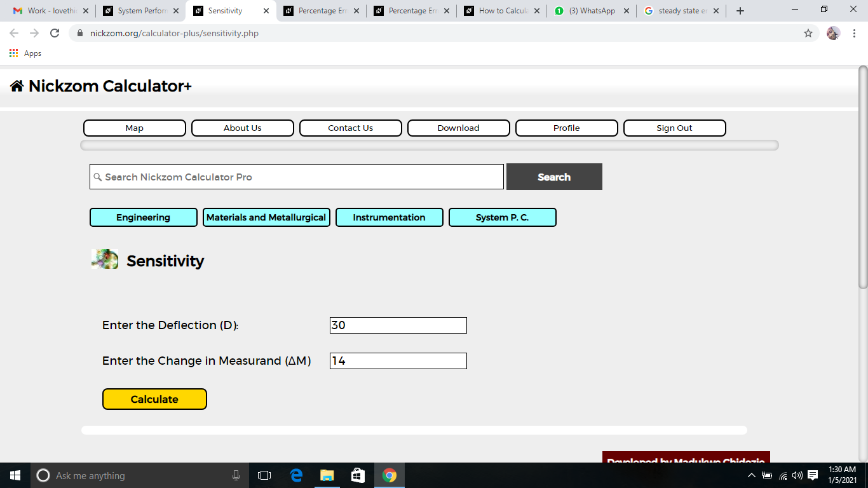868x488 pixels.
Task: Open the Sign Out link
Action: 674,128
